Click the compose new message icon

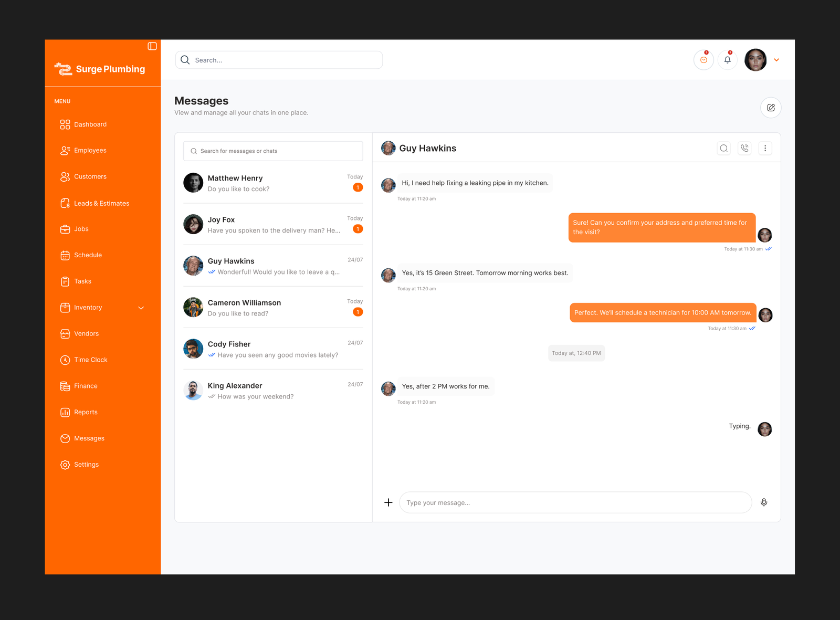point(771,108)
